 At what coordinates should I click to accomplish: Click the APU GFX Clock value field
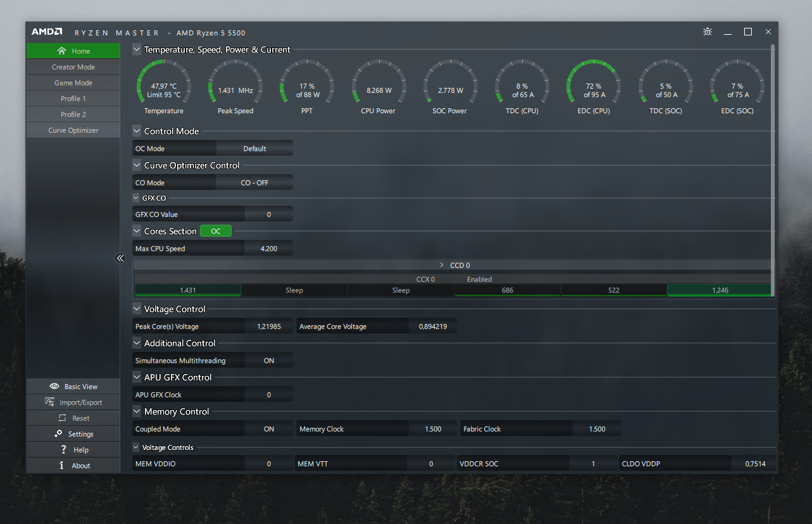coord(269,394)
